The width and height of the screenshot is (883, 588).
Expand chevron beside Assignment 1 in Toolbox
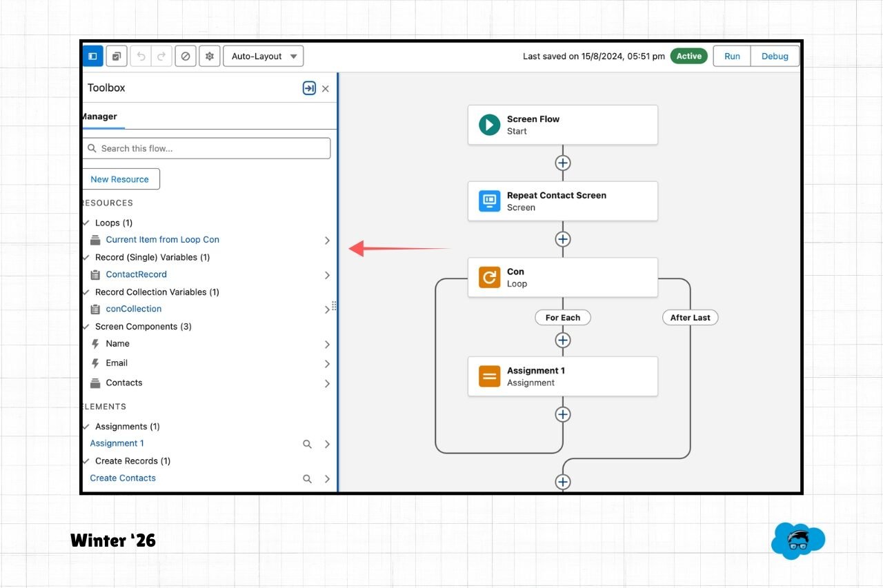click(x=327, y=445)
